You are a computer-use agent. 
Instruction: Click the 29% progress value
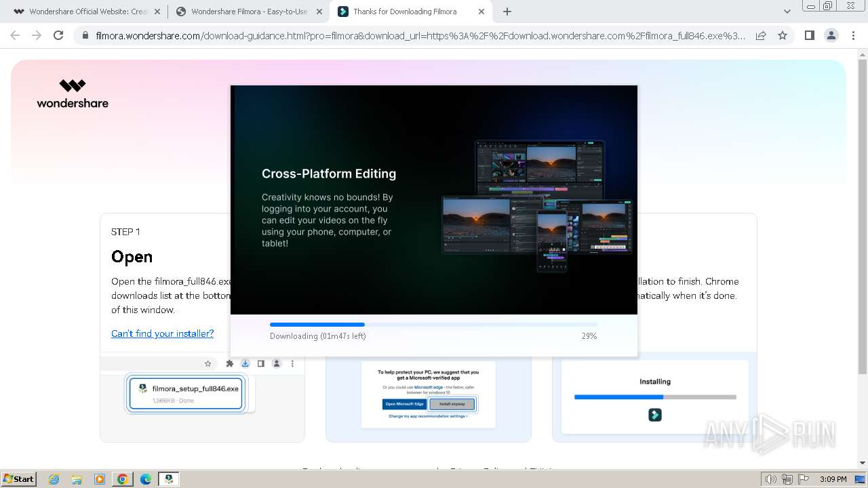(x=589, y=336)
